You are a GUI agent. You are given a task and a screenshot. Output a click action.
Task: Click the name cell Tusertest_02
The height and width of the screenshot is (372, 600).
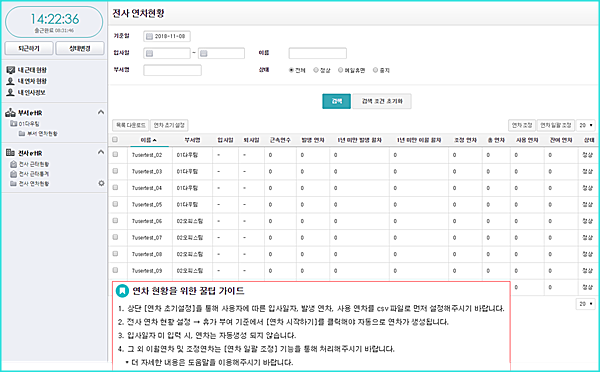pos(147,155)
